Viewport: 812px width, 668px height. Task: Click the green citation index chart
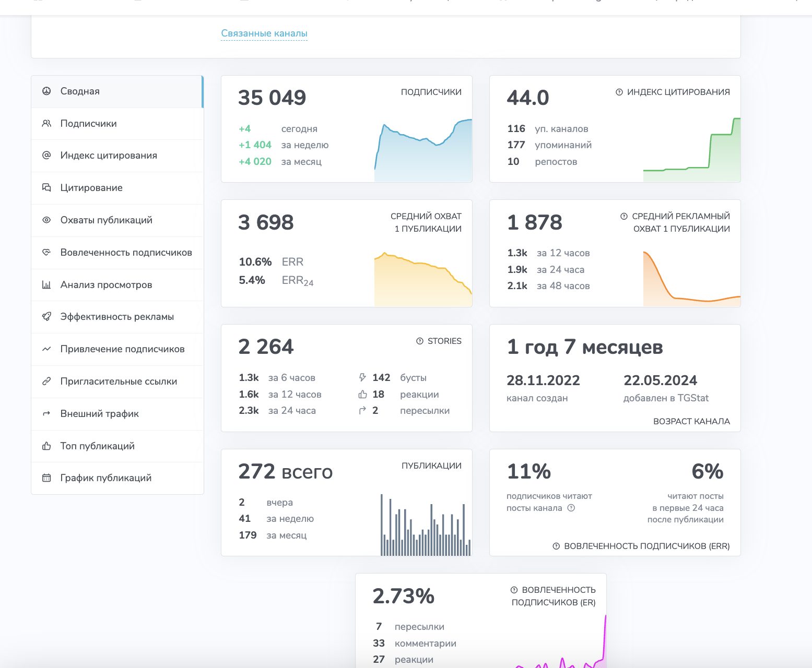[x=692, y=150]
